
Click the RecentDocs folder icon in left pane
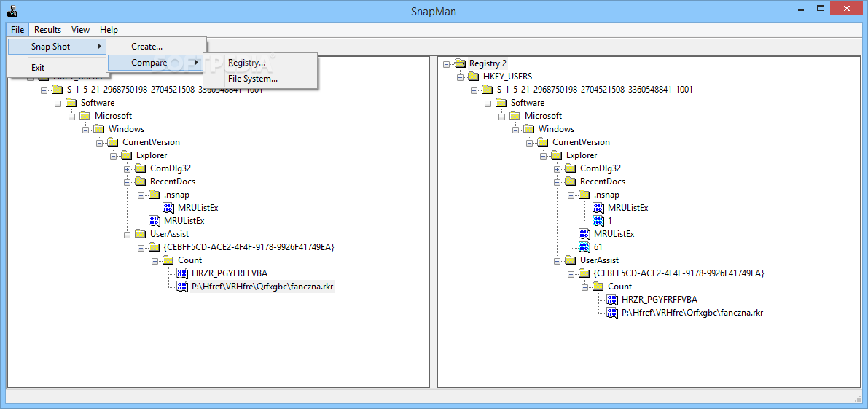pos(141,182)
